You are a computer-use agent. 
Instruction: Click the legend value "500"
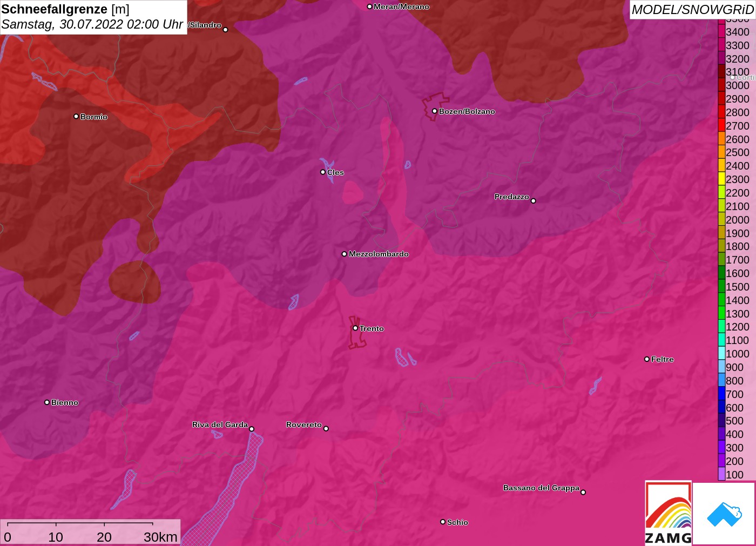tap(735, 421)
